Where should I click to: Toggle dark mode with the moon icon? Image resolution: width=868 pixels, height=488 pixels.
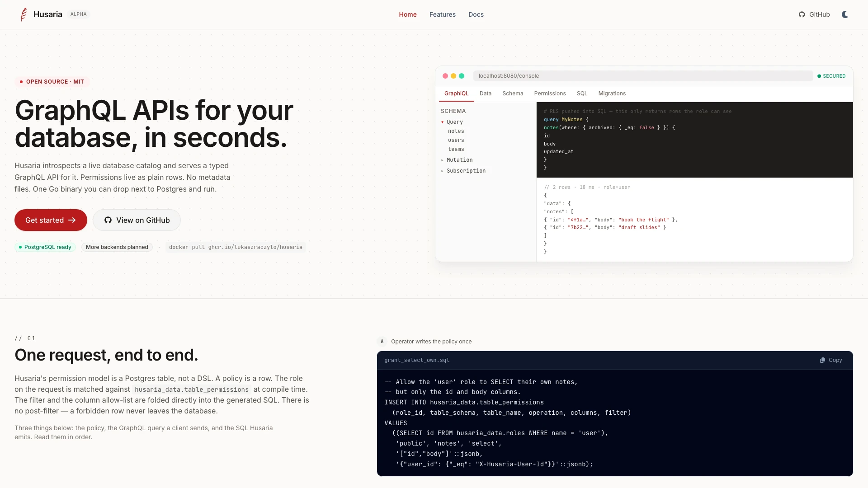click(845, 14)
